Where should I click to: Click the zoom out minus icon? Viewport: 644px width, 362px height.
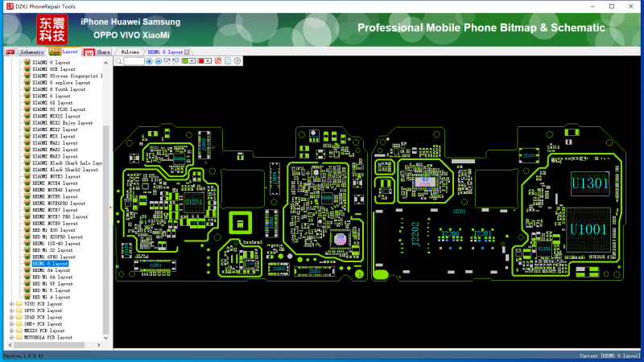click(x=159, y=61)
